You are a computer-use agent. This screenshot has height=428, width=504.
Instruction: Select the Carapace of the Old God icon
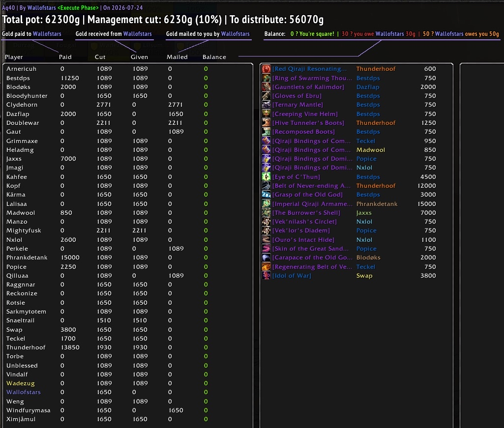(266, 257)
